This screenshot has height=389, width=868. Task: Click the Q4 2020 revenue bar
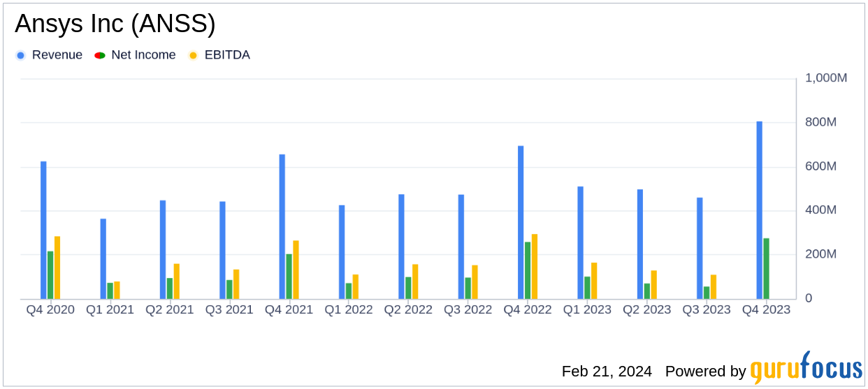[x=43, y=230]
